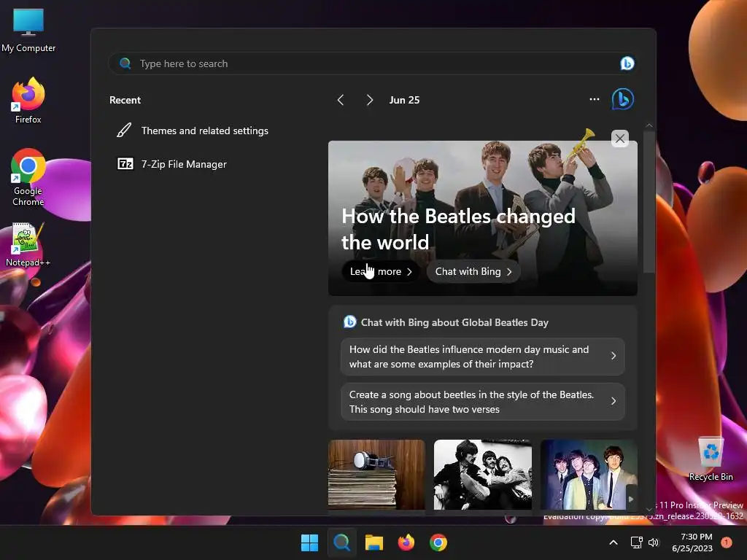The height and width of the screenshot is (560, 747).
Task: Click in the Type here to search field
Action: coord(371,64)
